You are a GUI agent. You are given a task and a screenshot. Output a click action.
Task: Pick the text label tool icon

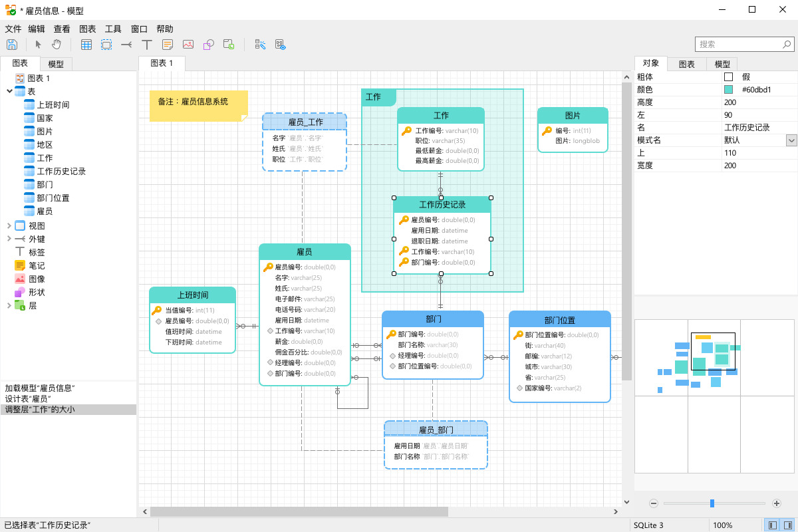pyautogui.click(x=147, y=45)
